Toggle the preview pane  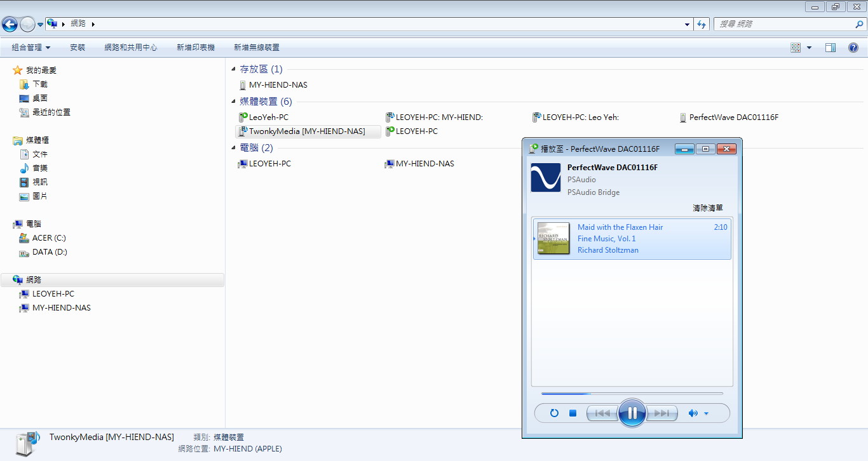point(831,48)
